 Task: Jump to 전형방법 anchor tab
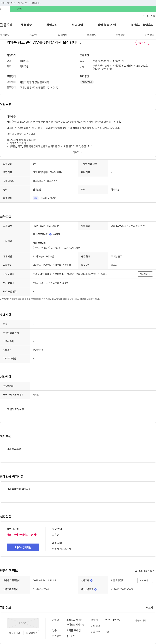pyautogui.click(x=121, y=35)
